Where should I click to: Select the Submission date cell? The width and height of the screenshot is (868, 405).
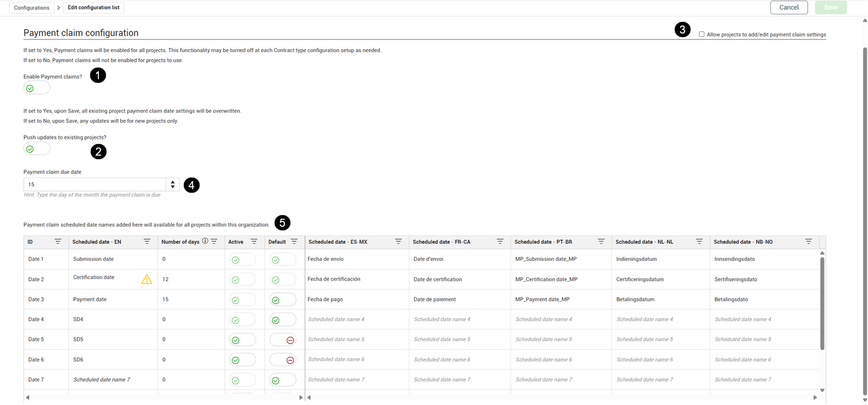pyautogui.click(x=113, y=259)
